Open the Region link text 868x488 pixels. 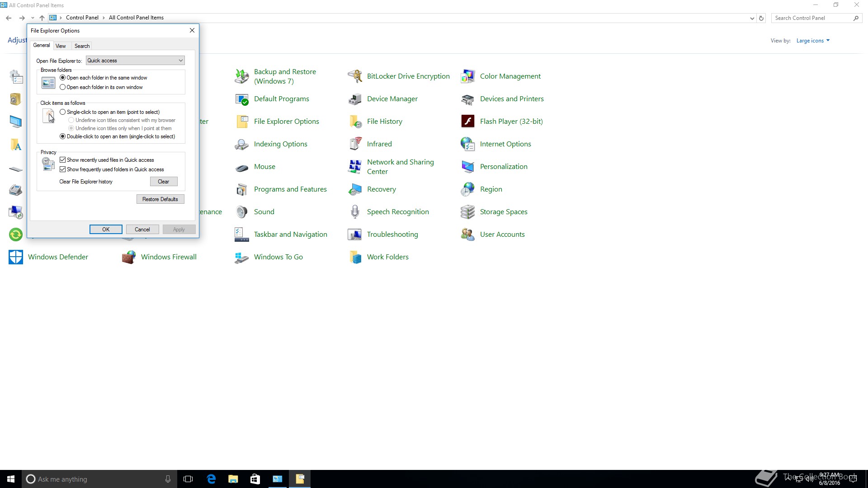point(491,189)
